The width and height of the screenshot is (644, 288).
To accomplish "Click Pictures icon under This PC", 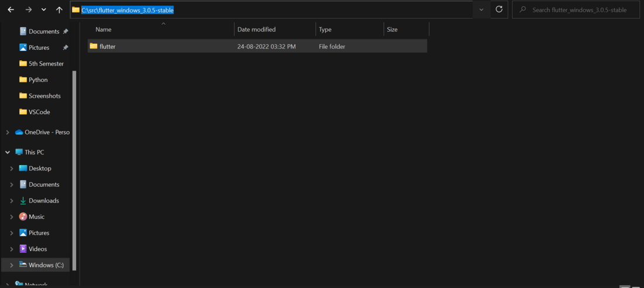I will [23, 233].
